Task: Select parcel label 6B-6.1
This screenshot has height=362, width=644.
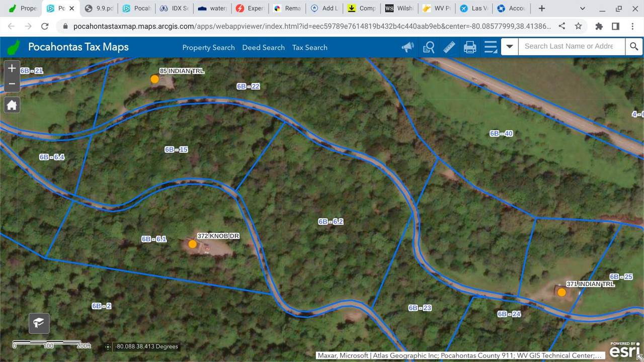Action: [154, 239]
